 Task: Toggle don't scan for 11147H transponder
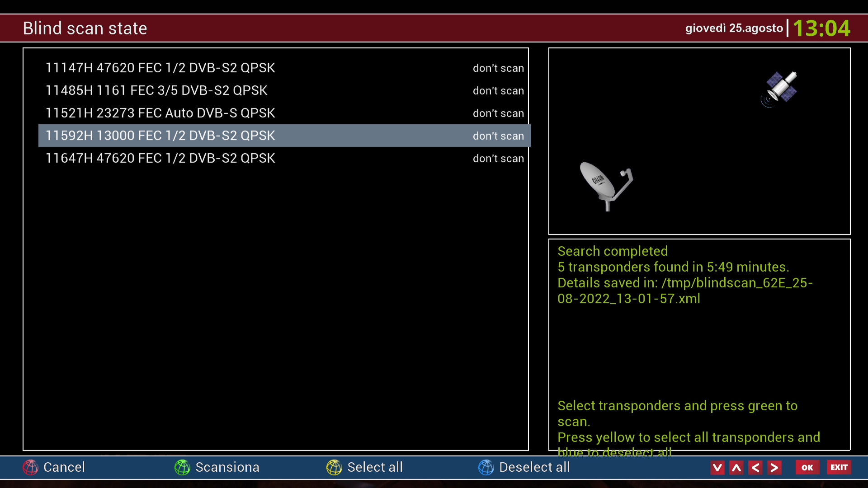click(498, 68)
